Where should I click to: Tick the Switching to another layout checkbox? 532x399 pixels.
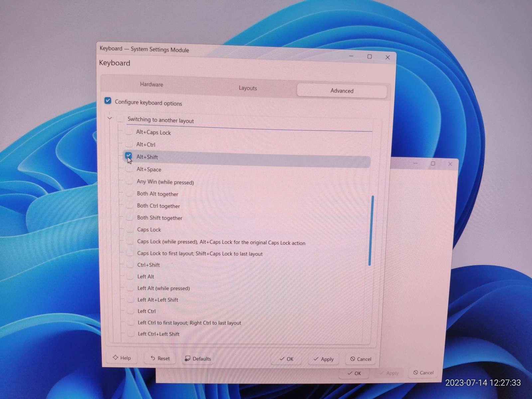coord(120,119)
